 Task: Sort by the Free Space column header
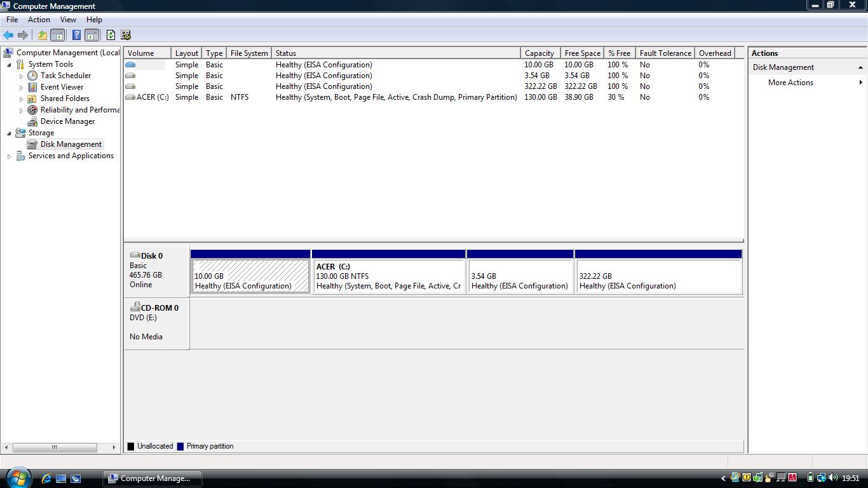point(582,53)
